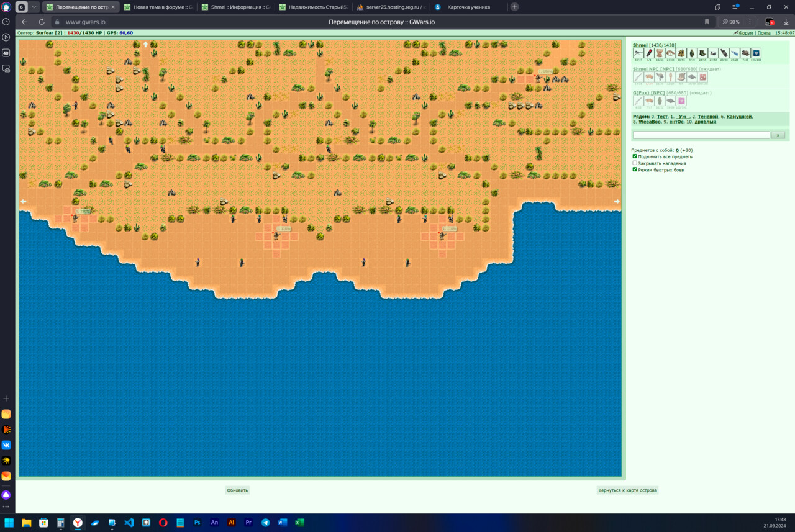795x532 pixels.
Task: Move east using the right map arrow
Action: coord(617,201)
